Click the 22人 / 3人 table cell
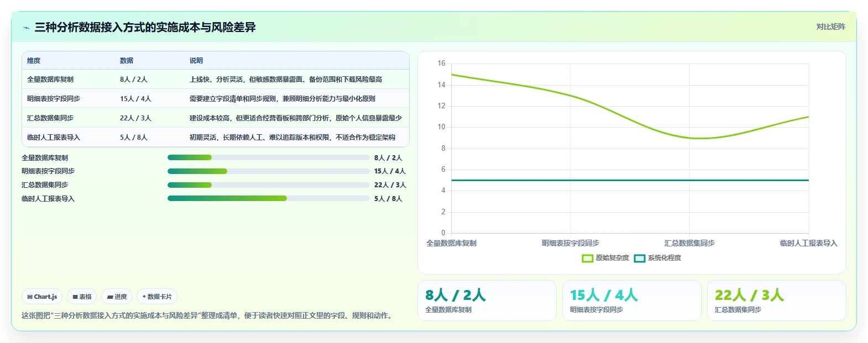Screen dimensions: 868x343 tap(135, 118)
